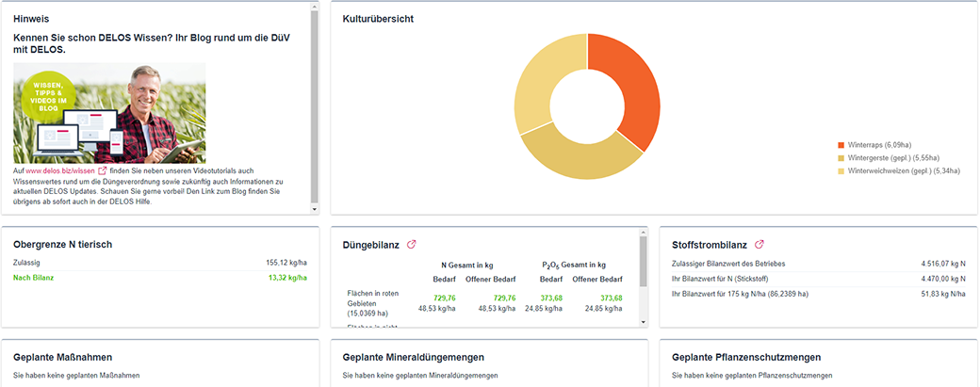Click the value 4.470,00 kg N
The width and height of the screenshot is (980, 387).
tap(943, 279)
